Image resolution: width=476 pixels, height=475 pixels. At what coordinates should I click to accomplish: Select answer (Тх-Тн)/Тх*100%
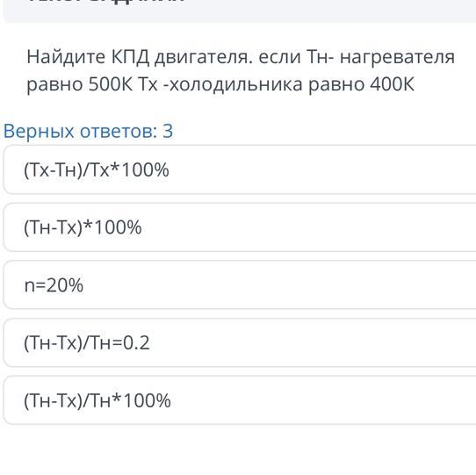(240, 169)
